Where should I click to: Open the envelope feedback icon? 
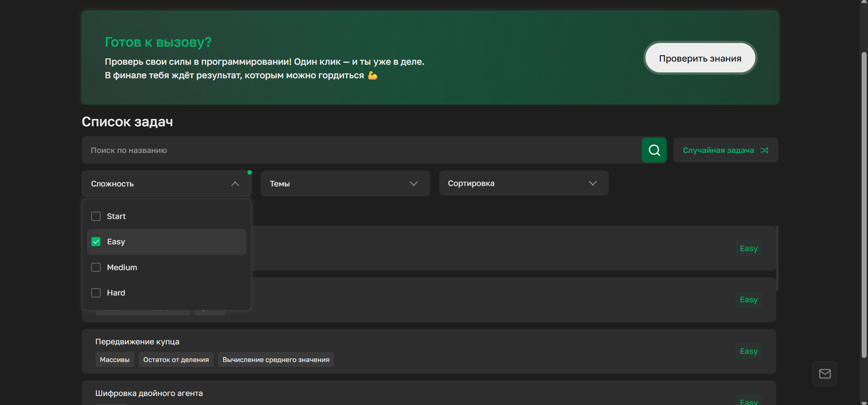[x=825, y=373]
